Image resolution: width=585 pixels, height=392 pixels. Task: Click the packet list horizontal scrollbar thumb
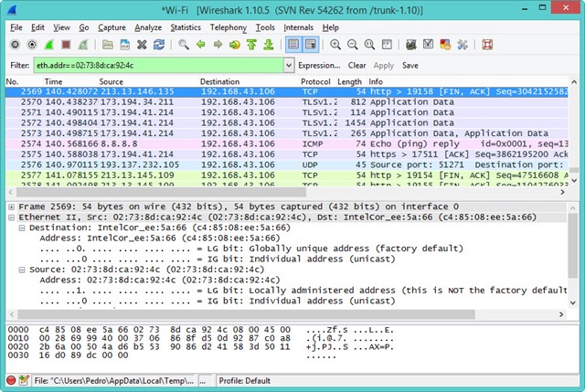[161, 192]
